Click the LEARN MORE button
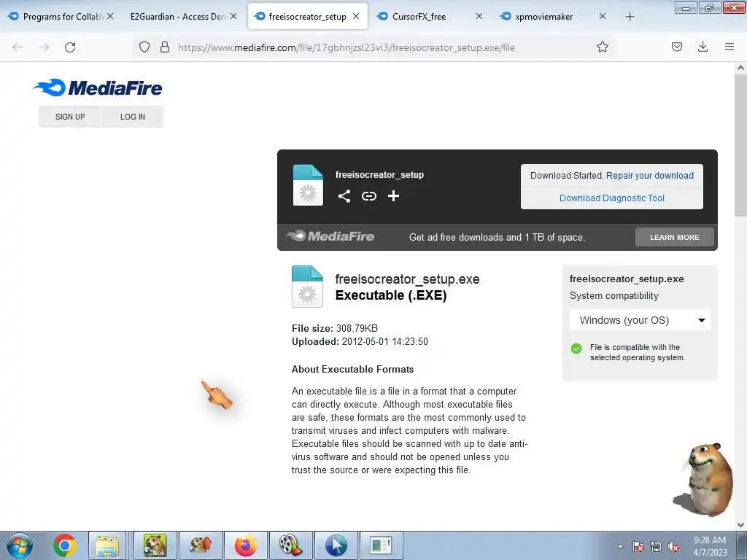The width and height of the screenshot is (747, 560). (675, 237)
